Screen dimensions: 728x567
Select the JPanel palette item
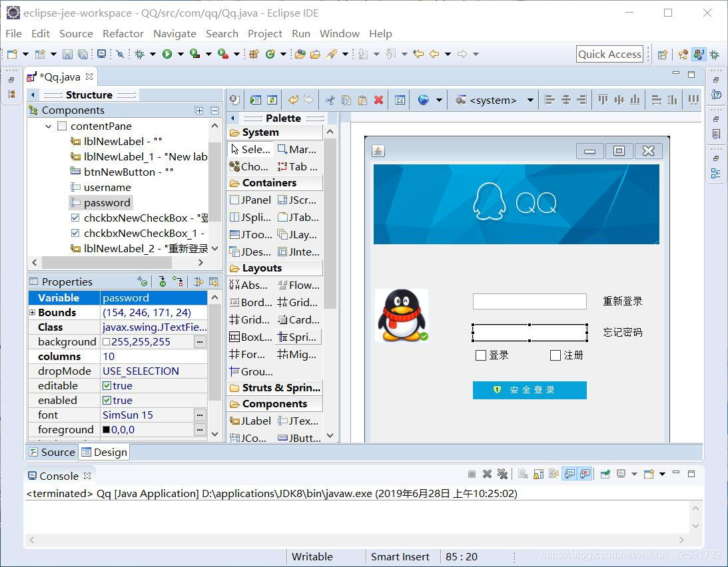[x=250, y=200]
